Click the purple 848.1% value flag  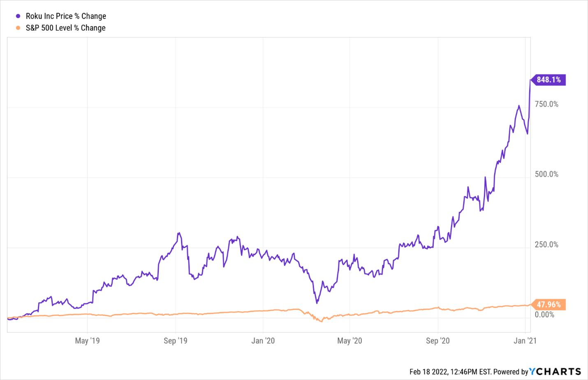coord(549,80)
